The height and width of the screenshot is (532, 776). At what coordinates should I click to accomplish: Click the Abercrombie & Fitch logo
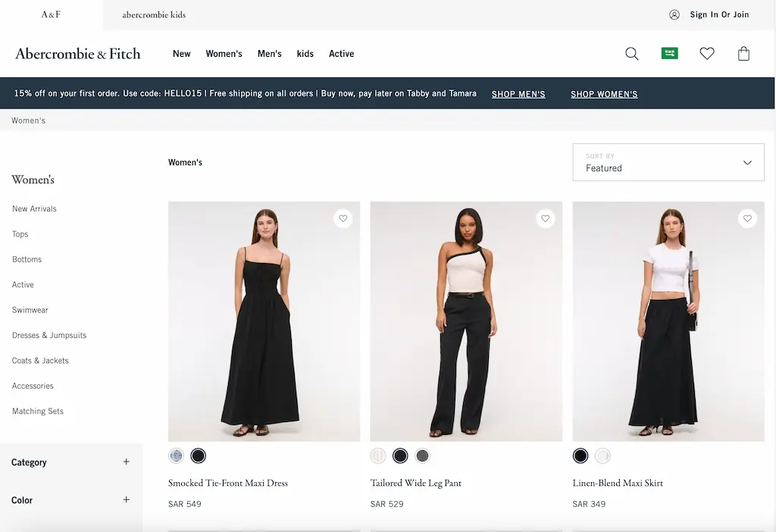coord(78,54)
